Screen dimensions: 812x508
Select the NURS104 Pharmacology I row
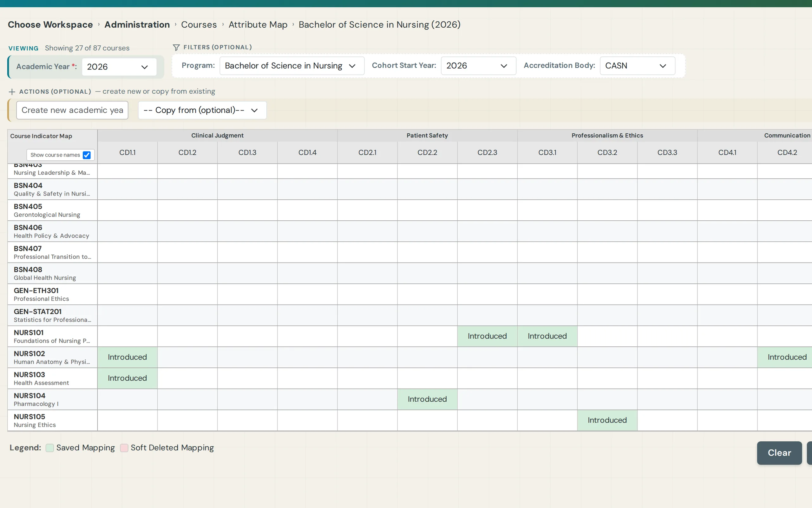(x=52, y=399)
